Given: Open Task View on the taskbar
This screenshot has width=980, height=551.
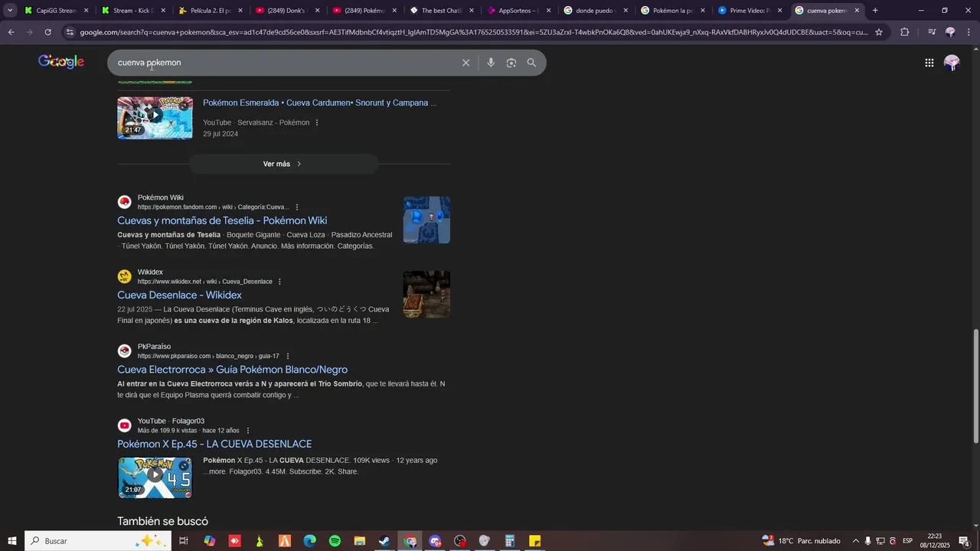Looking at the screenshot, I should tap(184, 541).
